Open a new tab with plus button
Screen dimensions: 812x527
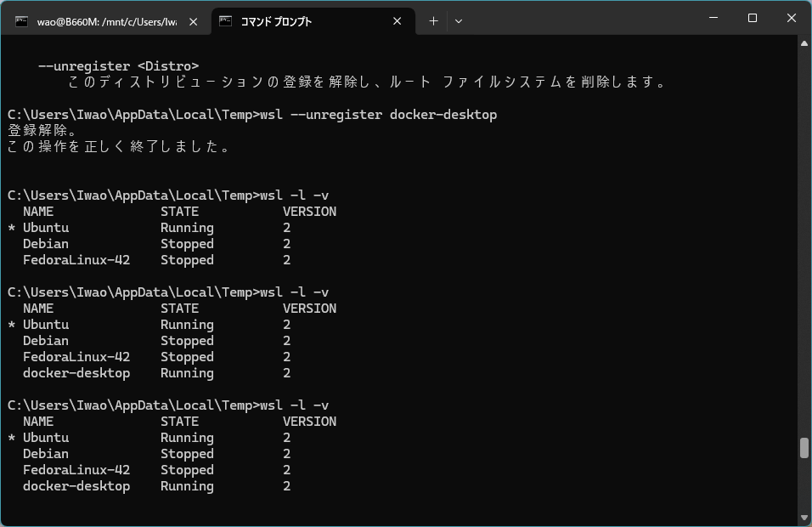[x=433, y=21]
